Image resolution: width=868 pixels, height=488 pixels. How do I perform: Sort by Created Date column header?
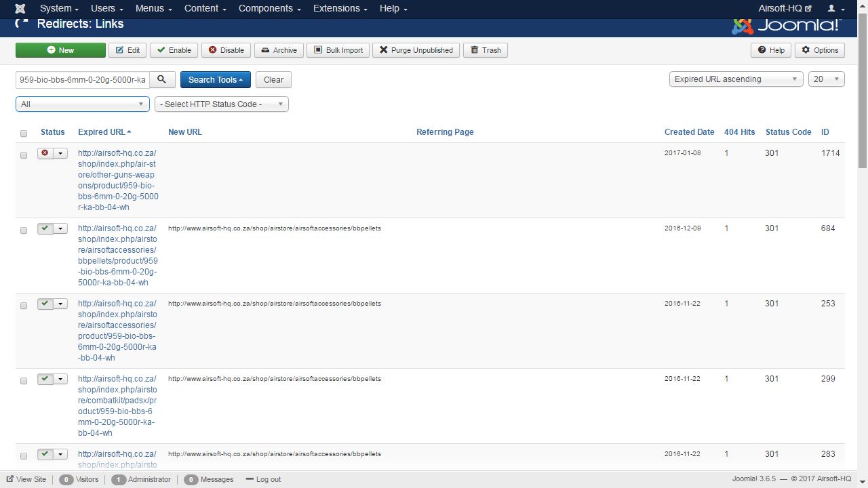point(689,132)
